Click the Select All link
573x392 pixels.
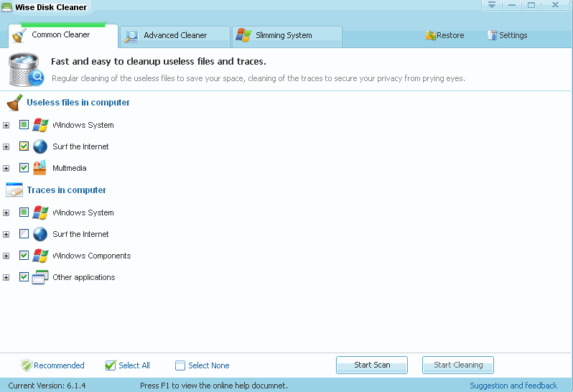pos(127,365)
